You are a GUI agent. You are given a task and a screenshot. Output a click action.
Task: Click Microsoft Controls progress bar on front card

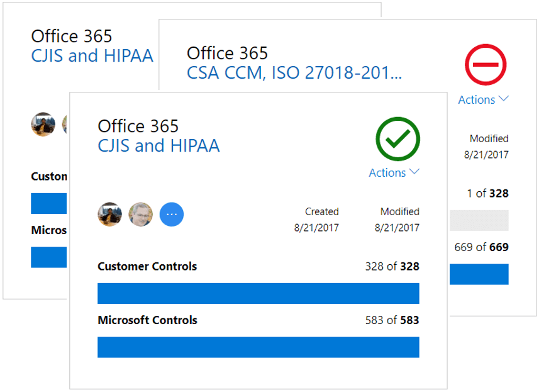258,347
